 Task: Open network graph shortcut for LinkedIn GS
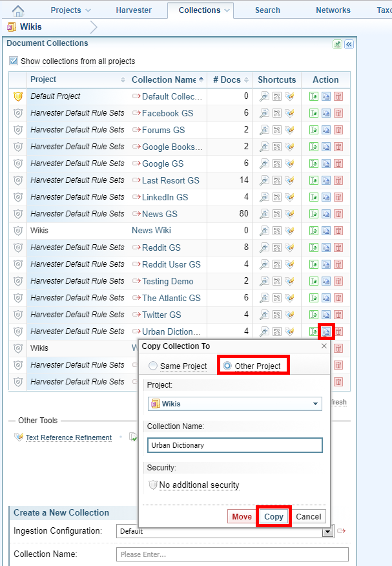coord(277,197)
